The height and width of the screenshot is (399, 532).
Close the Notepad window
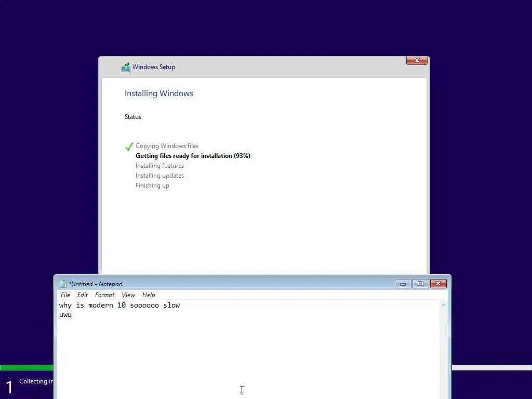click(438, 284)
